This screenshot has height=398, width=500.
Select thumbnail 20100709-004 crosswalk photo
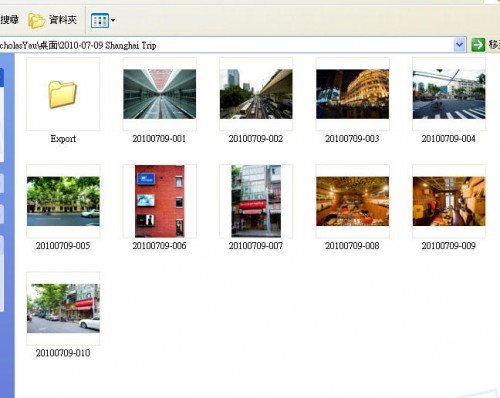449,94
